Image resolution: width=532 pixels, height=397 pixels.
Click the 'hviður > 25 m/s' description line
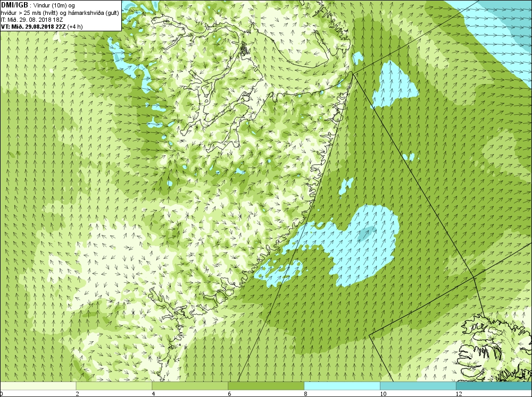tap(60, 13)
